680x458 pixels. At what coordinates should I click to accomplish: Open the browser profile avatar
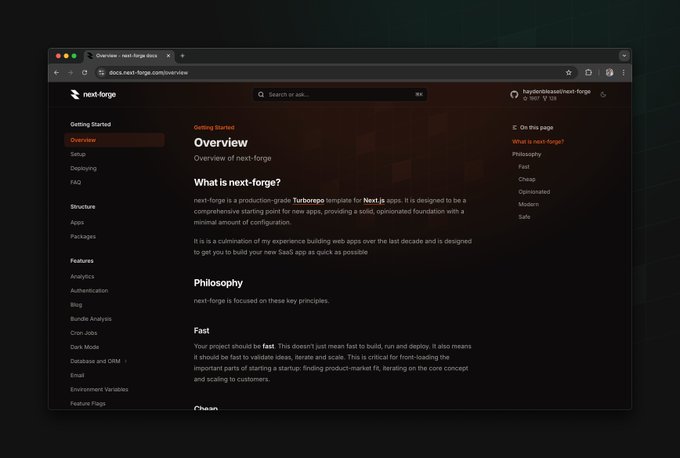(609, 72)
